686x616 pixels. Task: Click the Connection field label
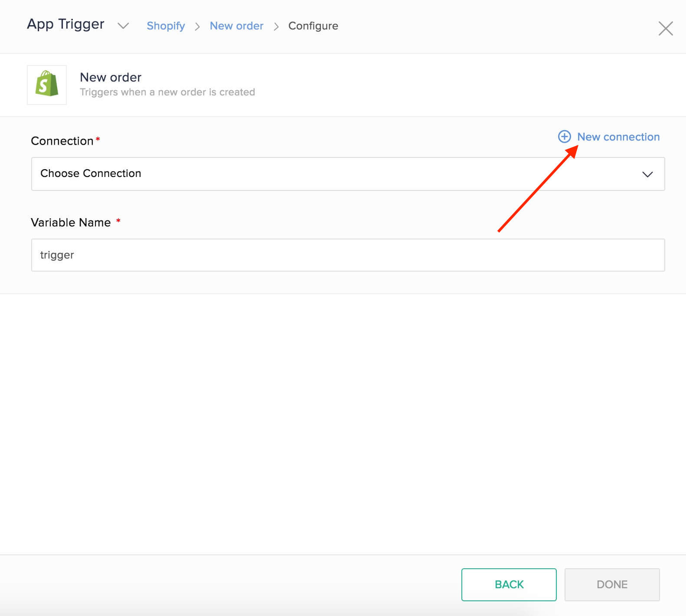[62, 141]
